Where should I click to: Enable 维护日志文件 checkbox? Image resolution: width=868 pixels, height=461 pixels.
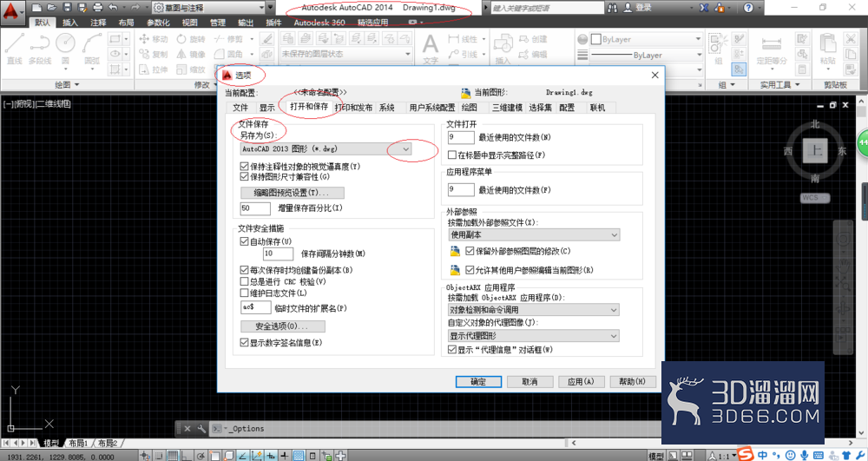pos(244,293)
